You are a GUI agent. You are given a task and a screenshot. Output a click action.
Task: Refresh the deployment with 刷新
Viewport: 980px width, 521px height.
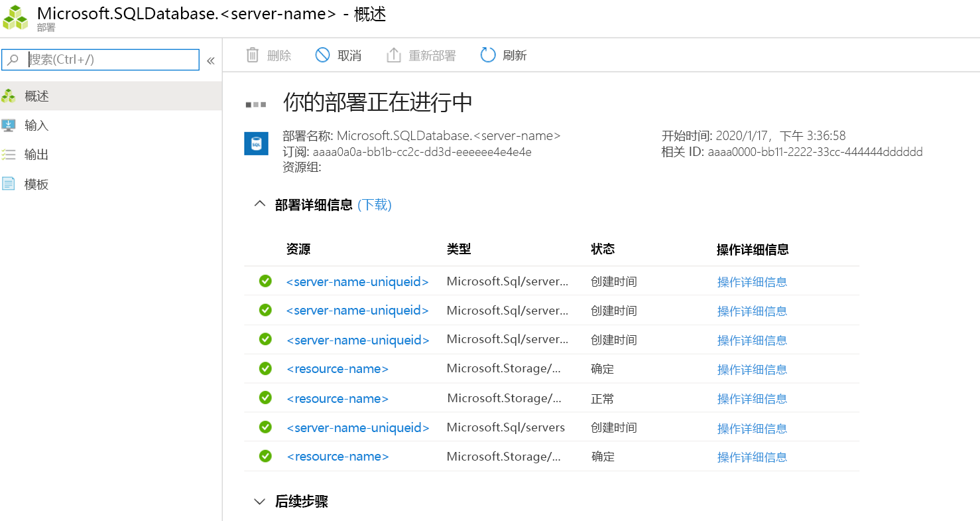tap(503, 55)
